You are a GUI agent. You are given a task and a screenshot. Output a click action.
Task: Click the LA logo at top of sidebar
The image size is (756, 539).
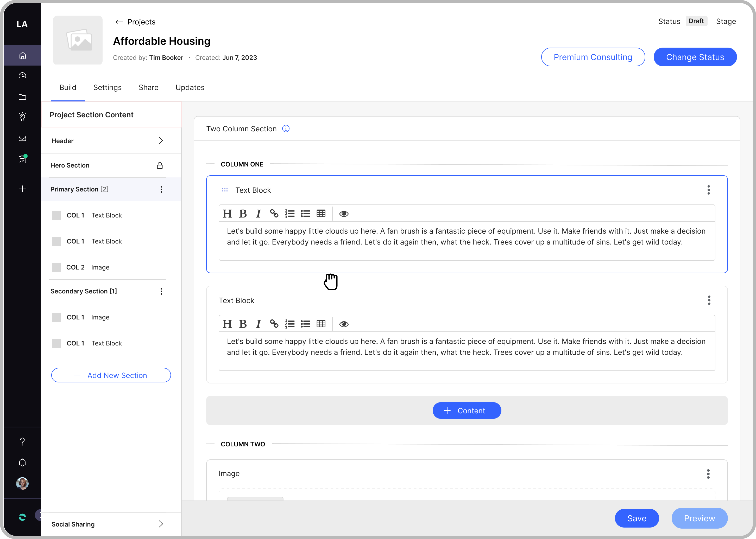tap(22, 24)
